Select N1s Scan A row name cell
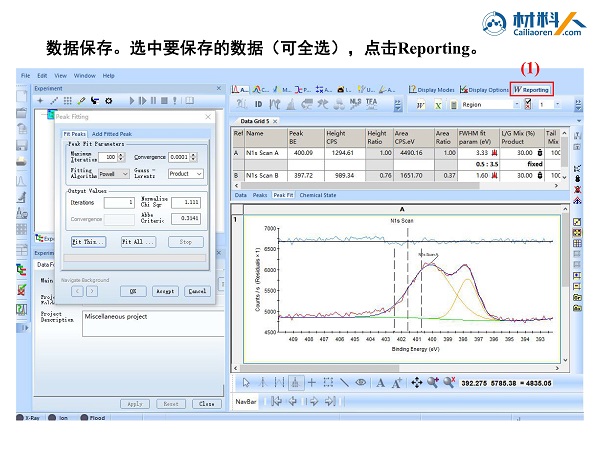Viewport: 600px width, 450px height. tap(266, 153)
